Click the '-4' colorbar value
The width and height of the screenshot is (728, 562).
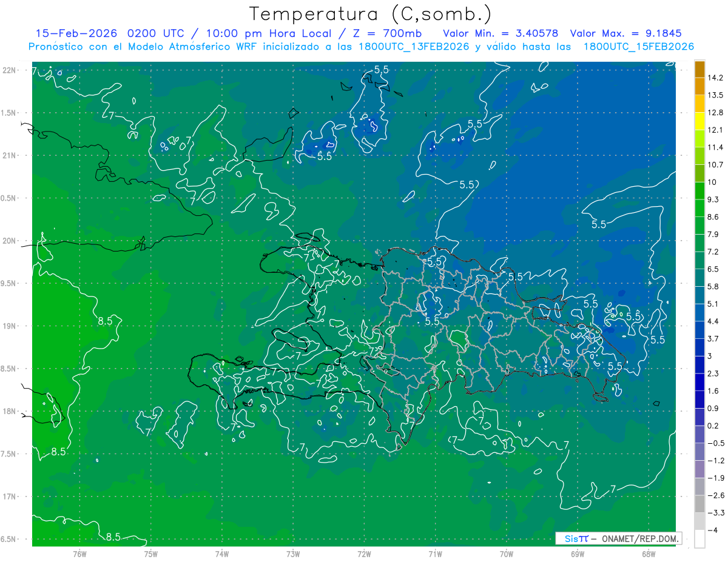[713, 530]
